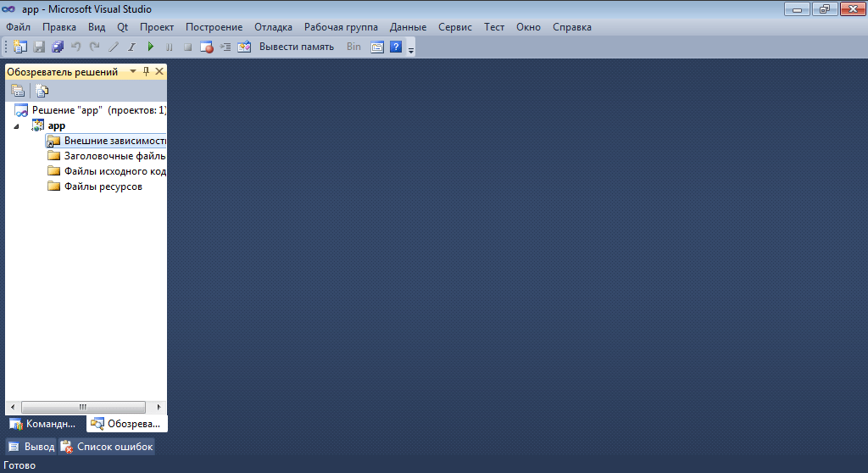Click the Вывести память toolbar button

[297, 47]
